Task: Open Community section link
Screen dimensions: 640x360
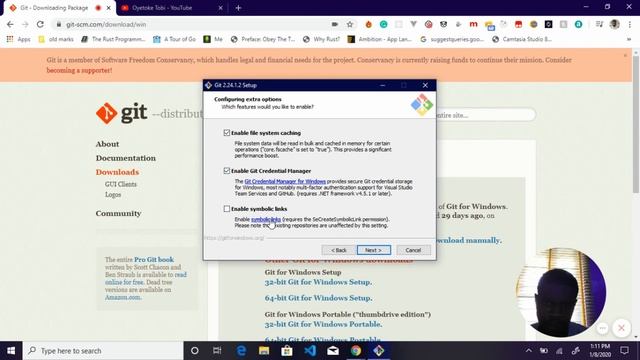Action: (118, 213)
